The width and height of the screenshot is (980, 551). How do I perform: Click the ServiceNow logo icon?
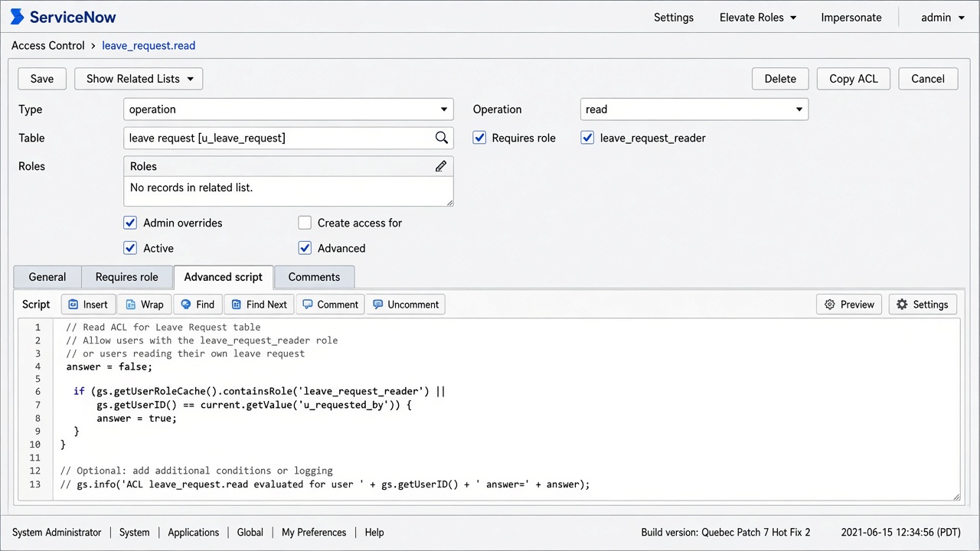(x=17, y=17)
